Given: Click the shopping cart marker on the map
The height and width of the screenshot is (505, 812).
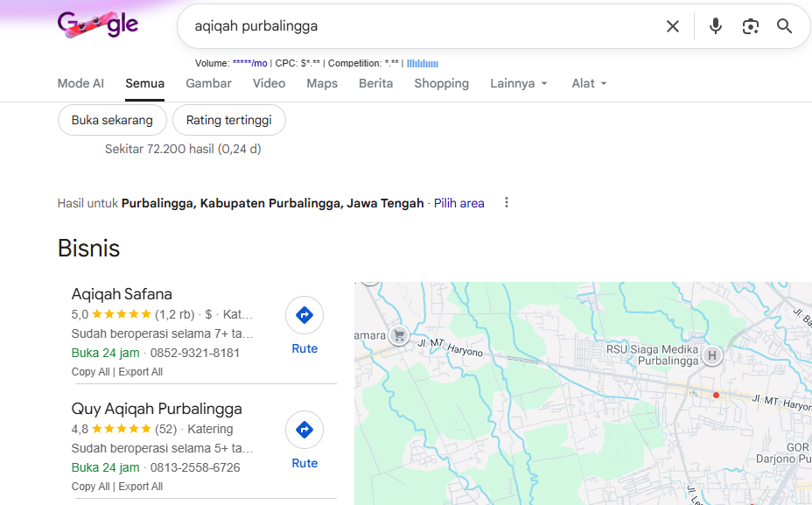Looking at the screenshot, I should click(x=399, y=335).
